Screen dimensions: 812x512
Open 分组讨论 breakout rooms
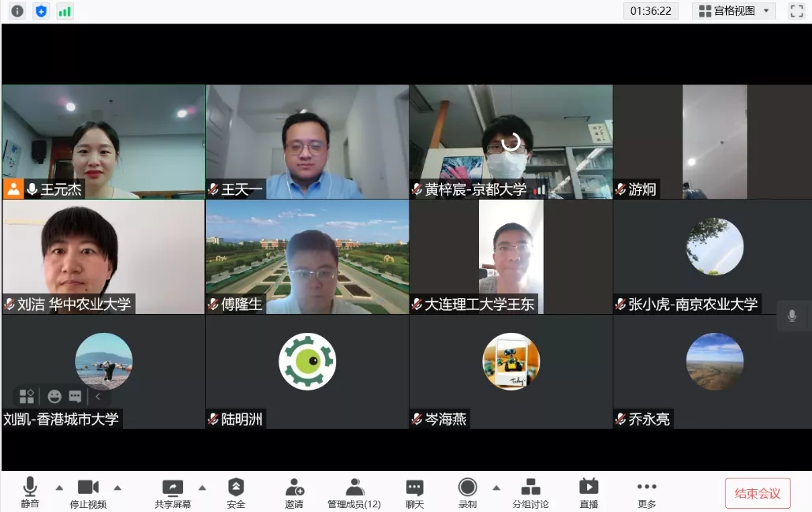pos(531,492)
